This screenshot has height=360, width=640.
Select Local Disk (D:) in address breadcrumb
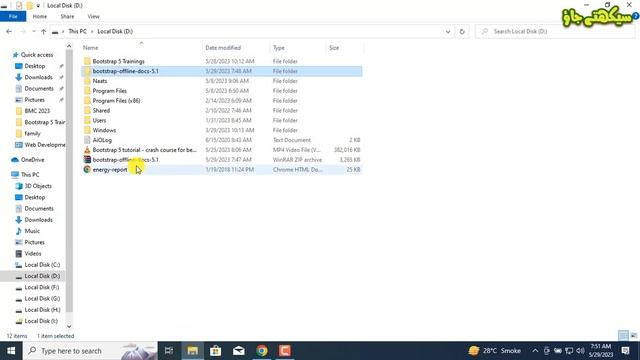(115, 31)
